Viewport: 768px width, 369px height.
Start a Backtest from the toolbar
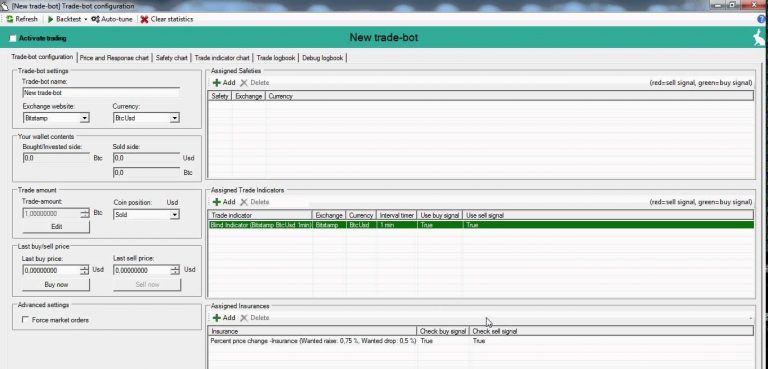click(64, 19)
